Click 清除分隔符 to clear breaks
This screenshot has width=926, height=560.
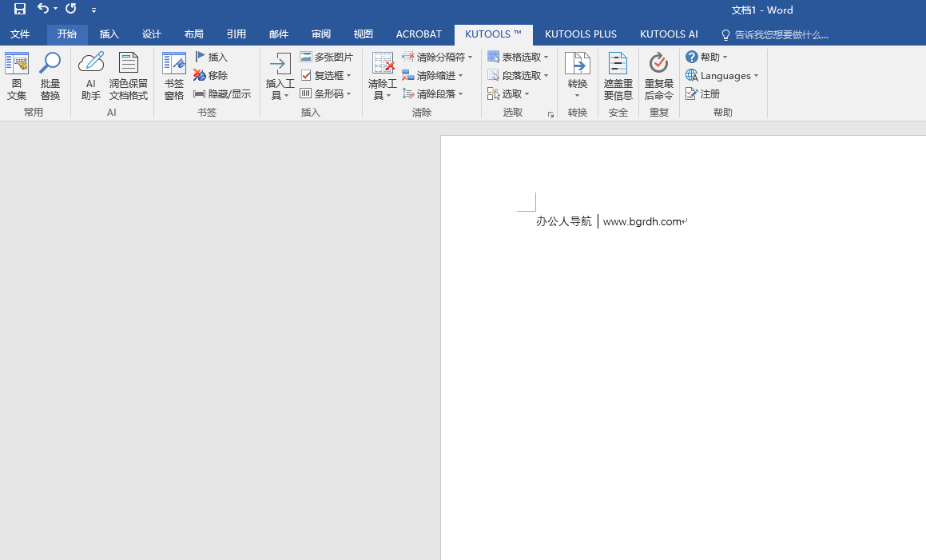coord(436,57)
